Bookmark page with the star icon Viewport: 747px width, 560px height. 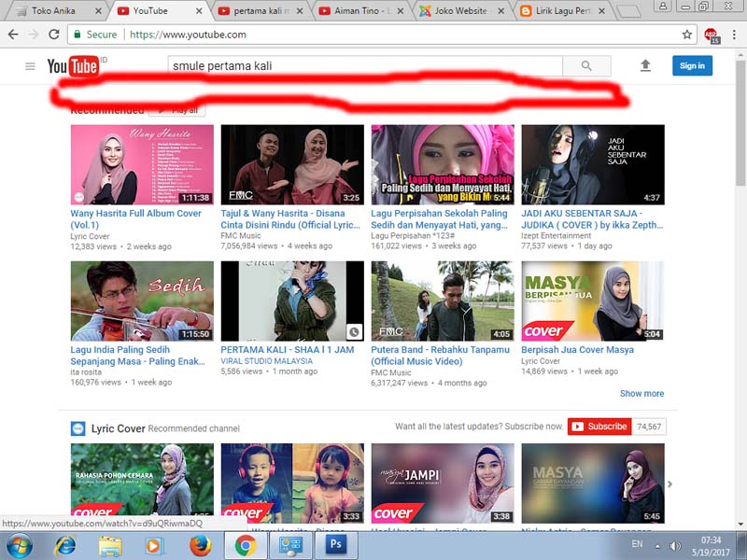(687, 35)
